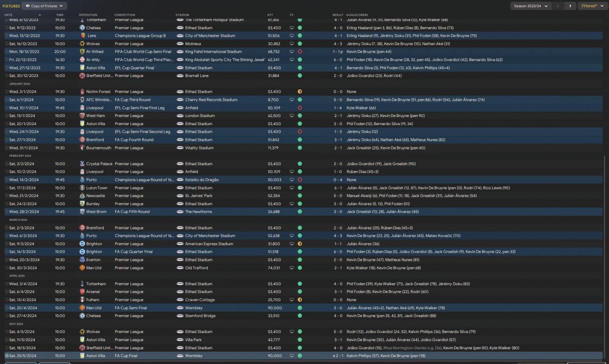This screenshot has height=364, width=609.
Task: Click the Nottm Forest club badge
Action: [82, 92]
